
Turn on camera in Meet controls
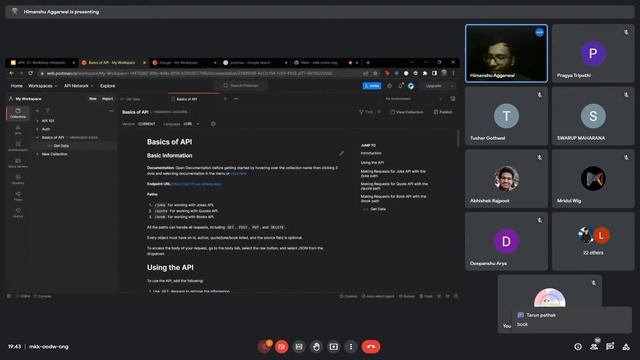[x=281, y=347]
